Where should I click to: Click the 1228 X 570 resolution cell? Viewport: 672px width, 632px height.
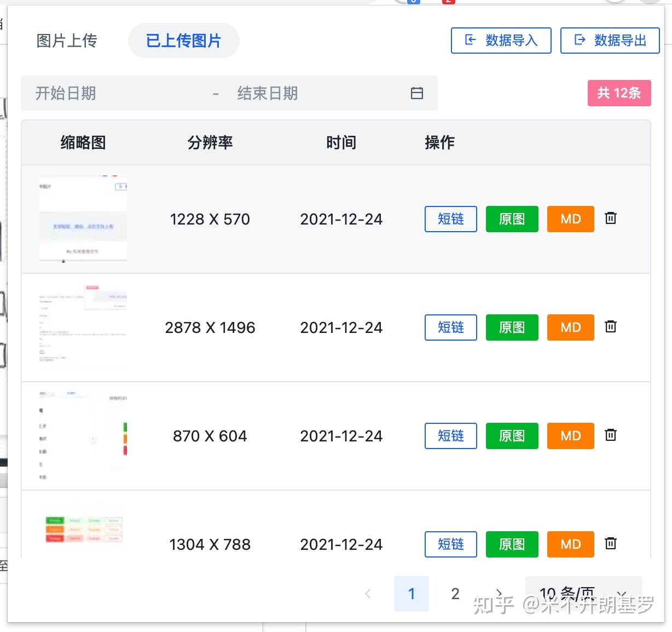click(x=210, y=219)
